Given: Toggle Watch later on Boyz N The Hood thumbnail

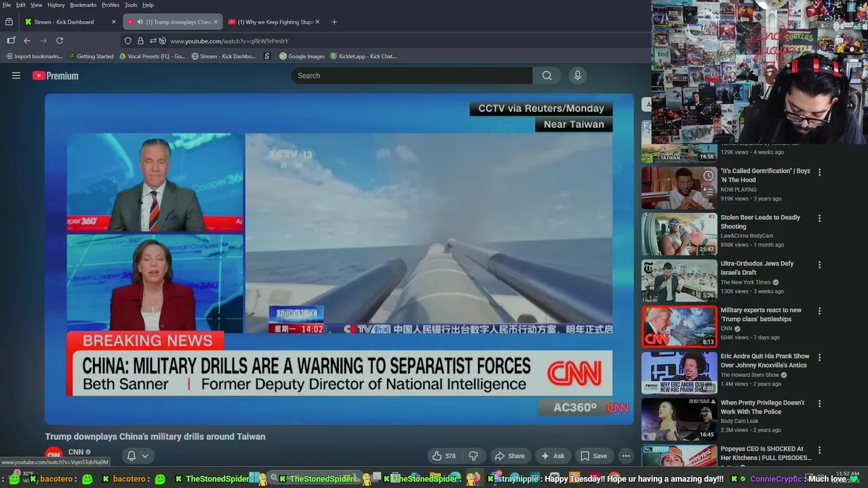Looking at the screenshot, I should click(708, 176).
